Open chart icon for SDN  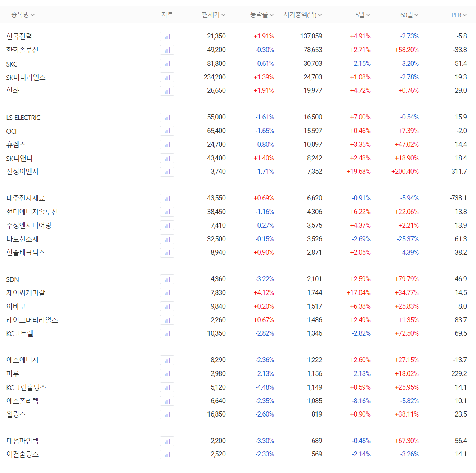(x=167, y=279)
